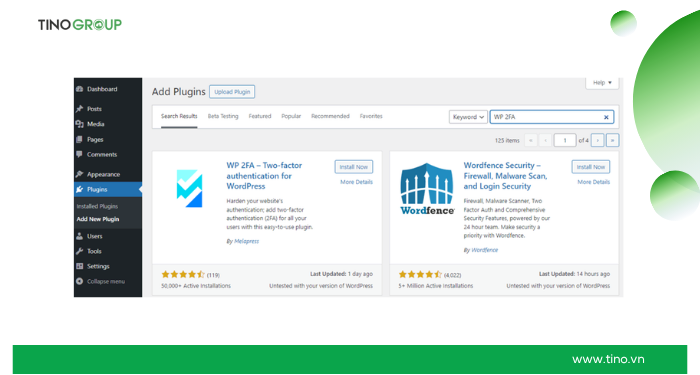
Task: Click the WP 2FA plugin logo
Action: point(189,188)
